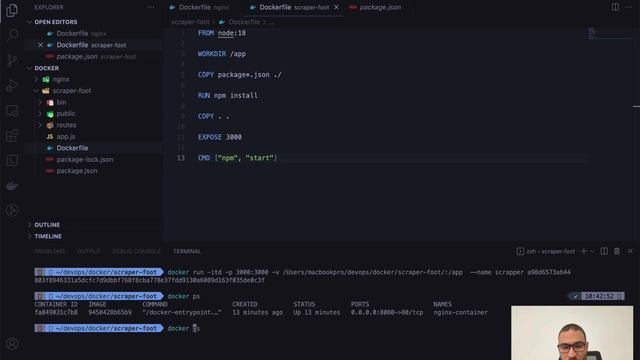Click the nginx-container name in terminal output
This screenshot has height=360, width=640.
click(x=460, y=313)
